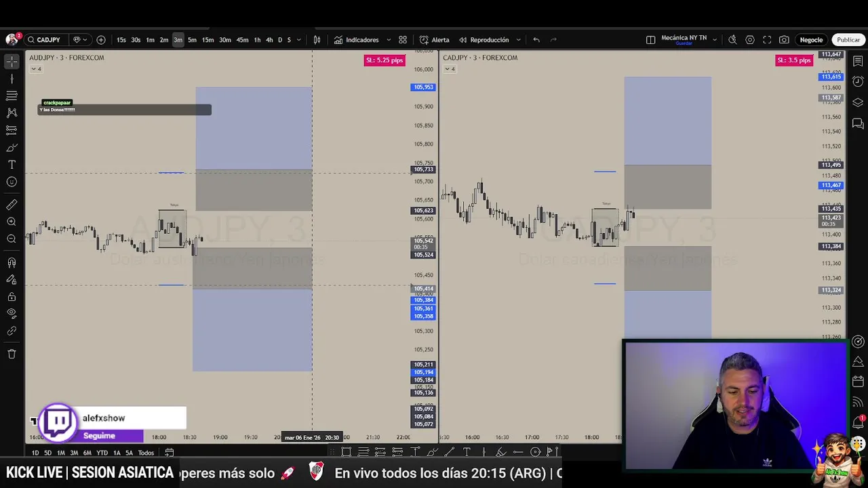Select the 1h timeframe

point(257,40)
